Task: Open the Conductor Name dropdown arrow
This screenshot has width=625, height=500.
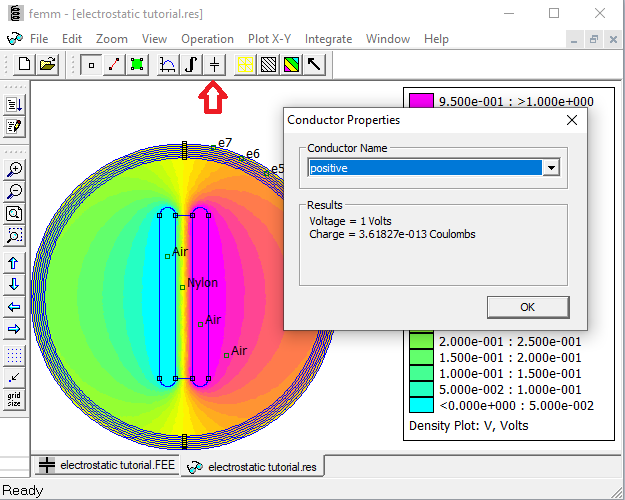Action: pyautogui.click(x=549, y=168)
